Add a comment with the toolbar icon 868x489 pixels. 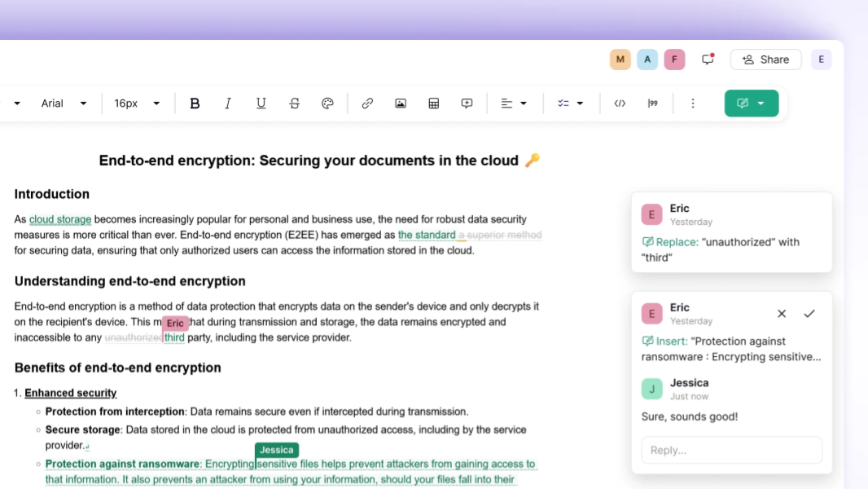(x=467, y=104)
